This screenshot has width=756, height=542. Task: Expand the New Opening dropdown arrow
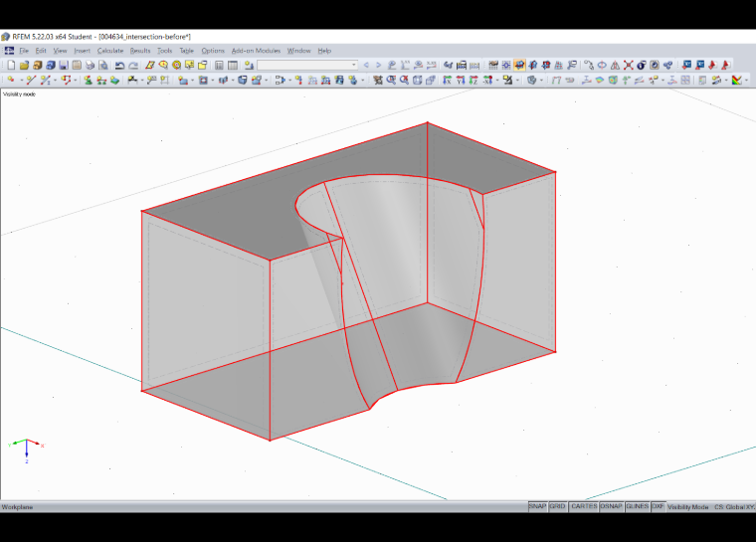click(213, 80)
